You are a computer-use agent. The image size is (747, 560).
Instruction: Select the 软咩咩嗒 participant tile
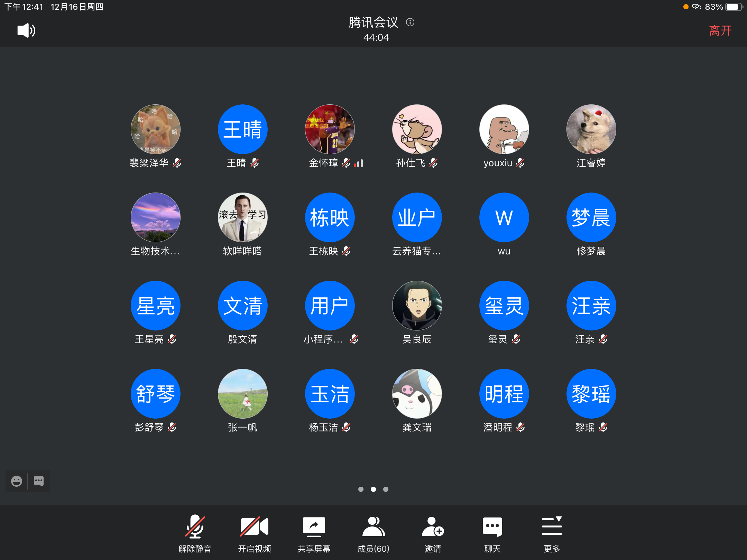[x=242, y=217]
